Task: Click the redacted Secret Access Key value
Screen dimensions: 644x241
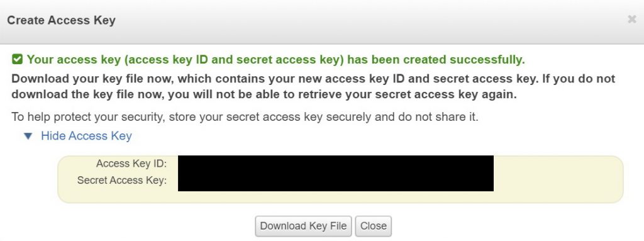Action: (x=336, y=182)
